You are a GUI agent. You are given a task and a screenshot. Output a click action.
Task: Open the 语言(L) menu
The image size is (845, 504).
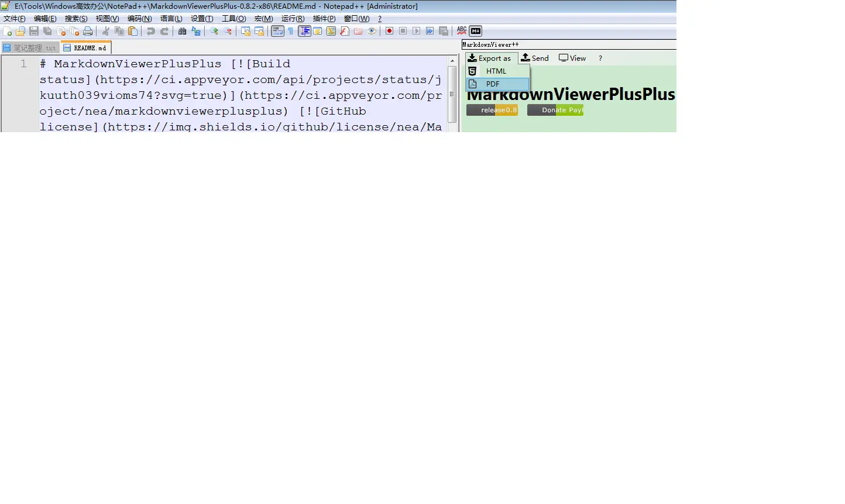(x=171, y=19)
